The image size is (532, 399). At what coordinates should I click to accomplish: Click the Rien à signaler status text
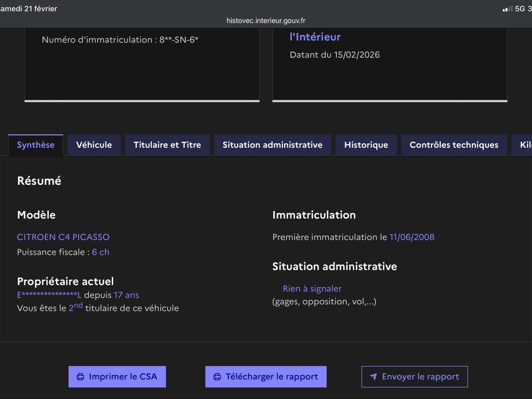click(312, 289)
